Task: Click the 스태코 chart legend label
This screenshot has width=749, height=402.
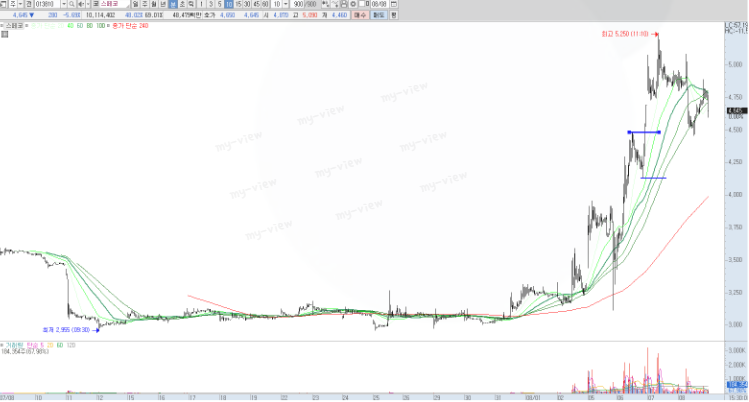Action: (x=14, y=26)
